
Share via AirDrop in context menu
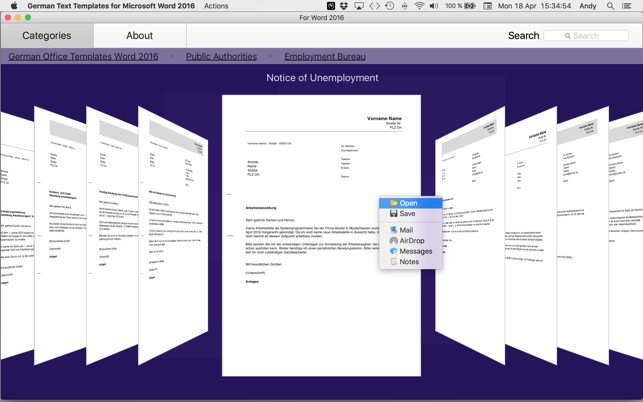pos(410,241)
